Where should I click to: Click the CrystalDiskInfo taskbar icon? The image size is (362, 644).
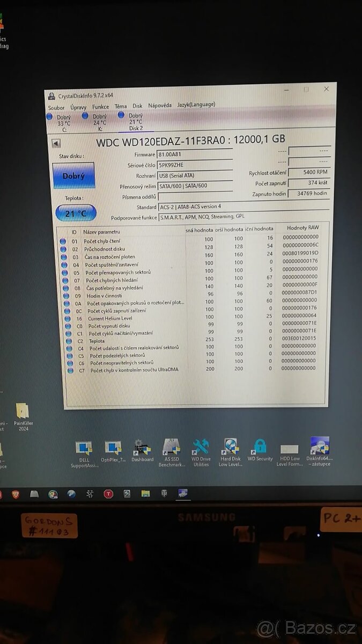[x=183, y=493]
